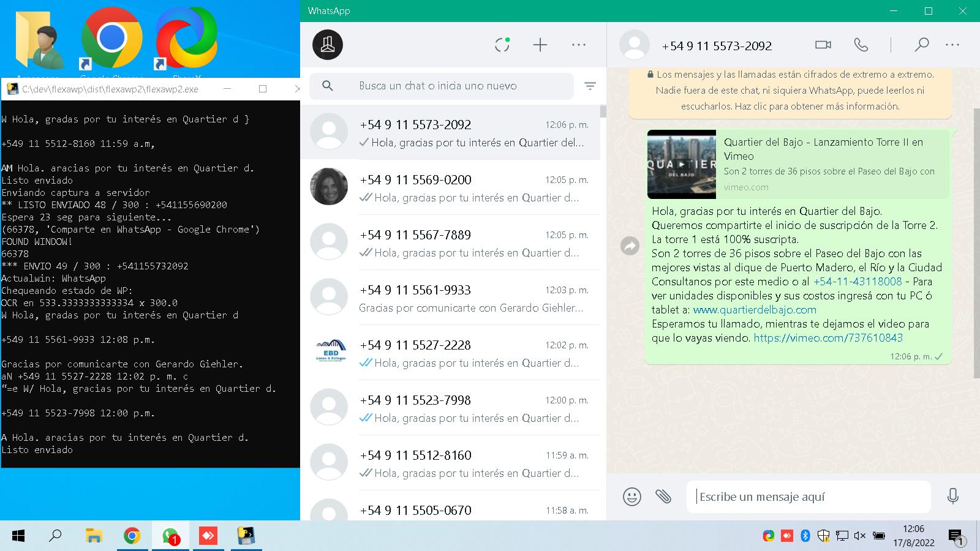
Task: Open the FlexxX desktop shortcut icon
Action: pyautogui.click(x=186, y=38)
